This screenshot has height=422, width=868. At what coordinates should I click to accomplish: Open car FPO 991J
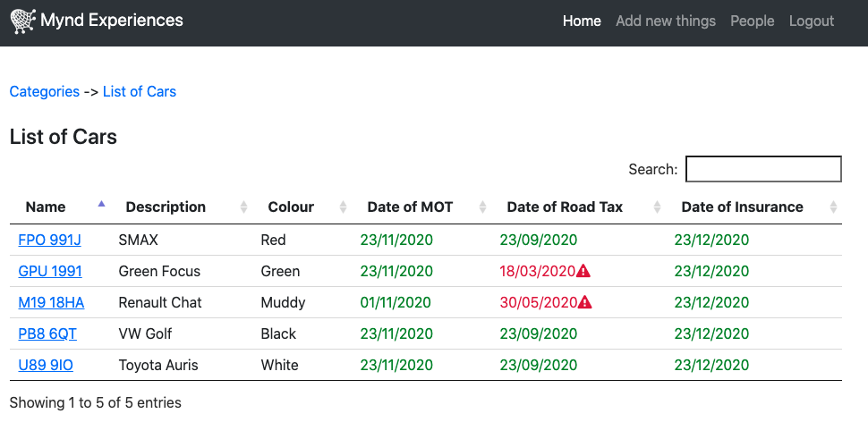pyautogui.click(x=50, y=240)
